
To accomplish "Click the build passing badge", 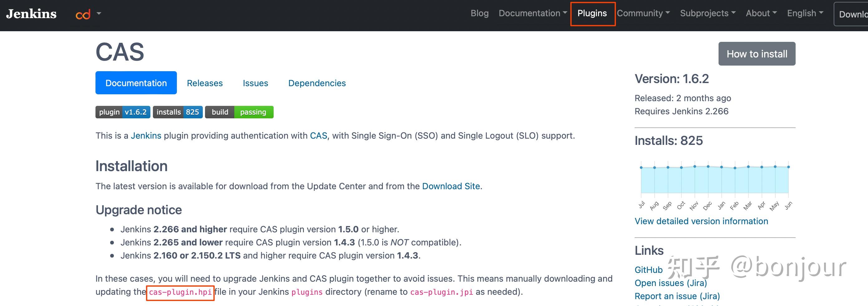I will (x=239, y=112).
